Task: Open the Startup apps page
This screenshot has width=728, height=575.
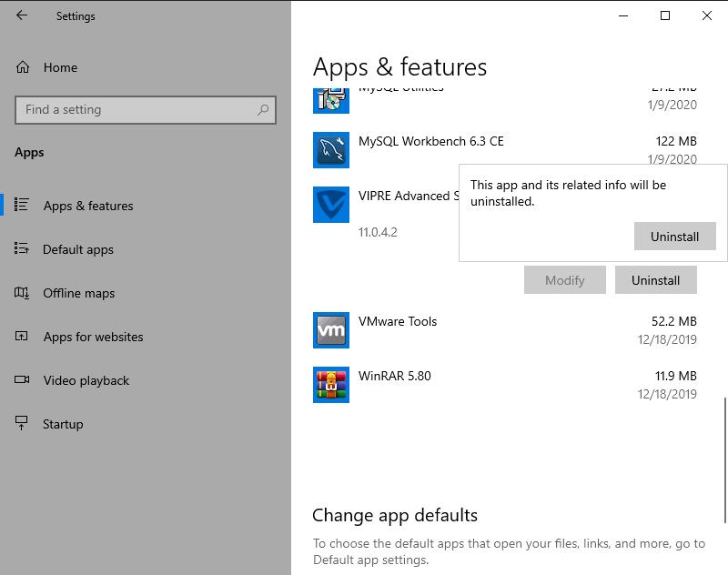Action: pos(63,424)
